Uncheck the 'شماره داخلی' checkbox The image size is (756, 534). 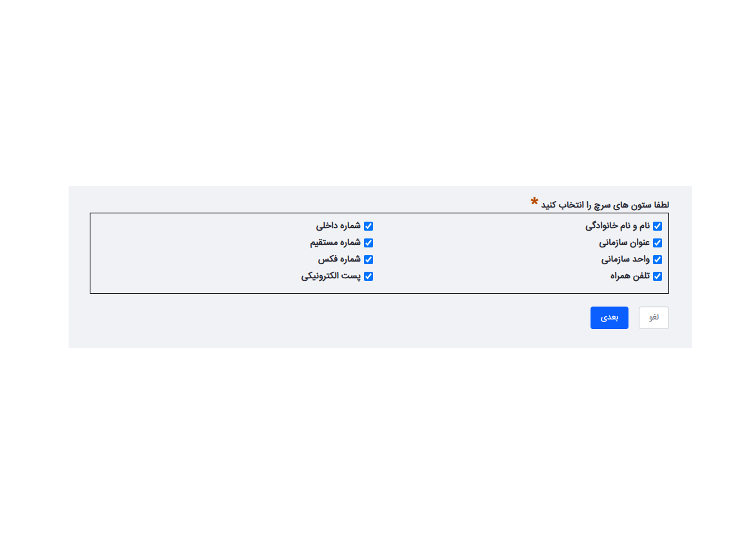pyautogui.click(x=369, y=226)
